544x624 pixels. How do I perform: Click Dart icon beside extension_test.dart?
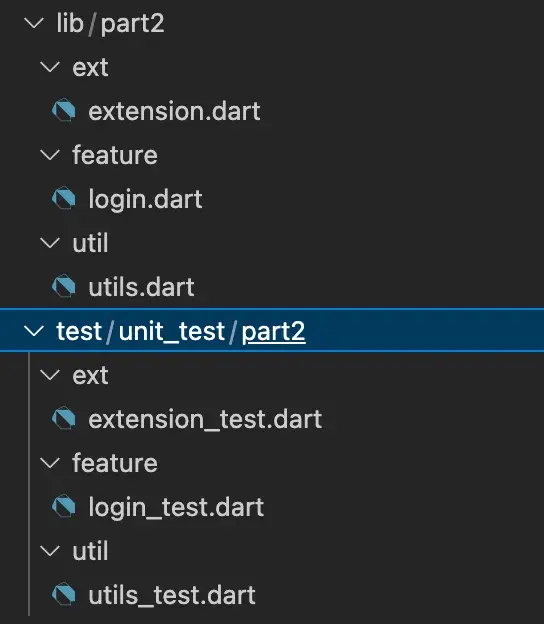(x=64, y=418)
